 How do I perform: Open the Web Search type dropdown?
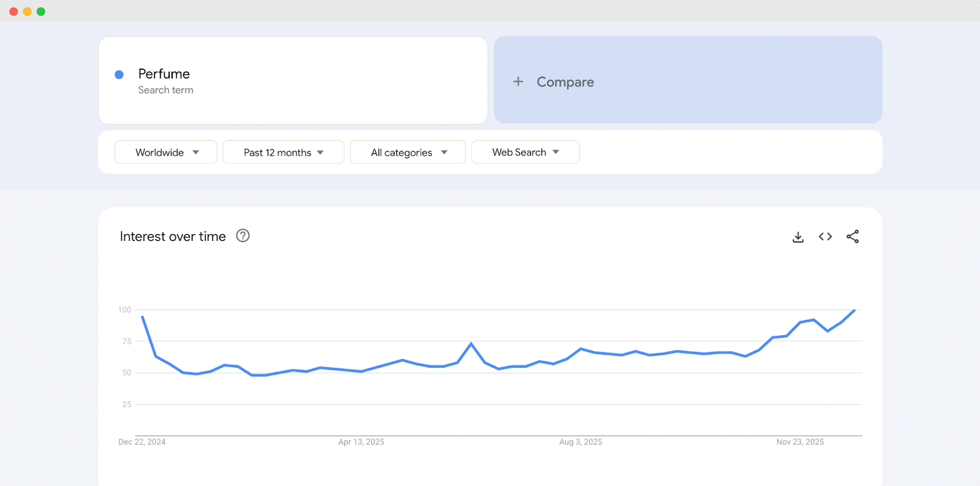(526, 152)
